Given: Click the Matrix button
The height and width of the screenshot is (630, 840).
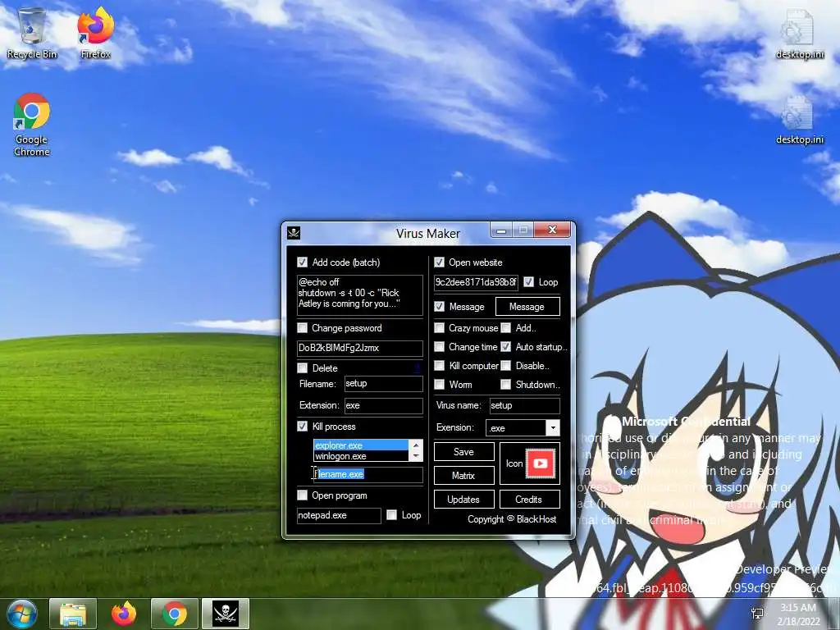Looking at the screenshot, I should tap(464, 475).
